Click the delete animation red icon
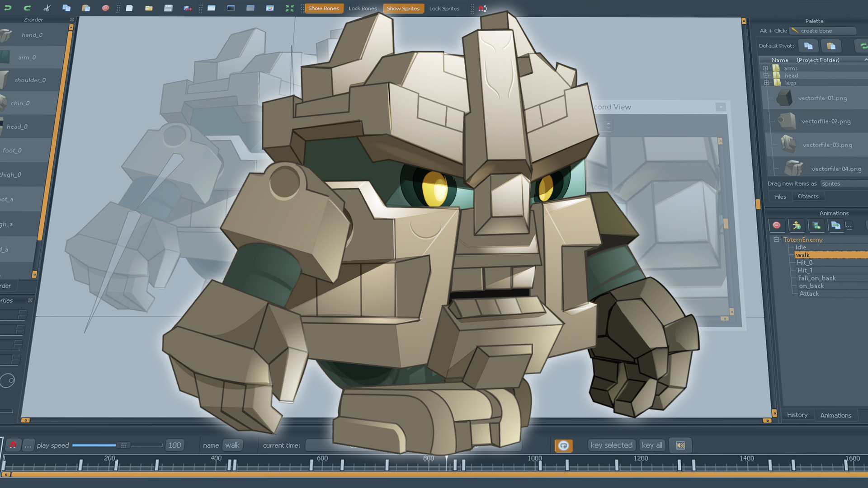Screen dimensions: 868x488 [x=777, y=225]
